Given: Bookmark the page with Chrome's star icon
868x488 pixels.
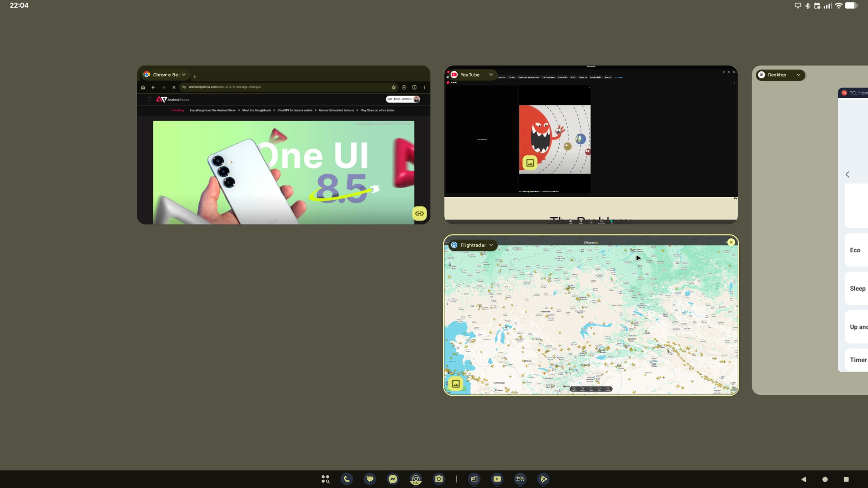Looking at the screenshot, I should click(x=393, y=87).
